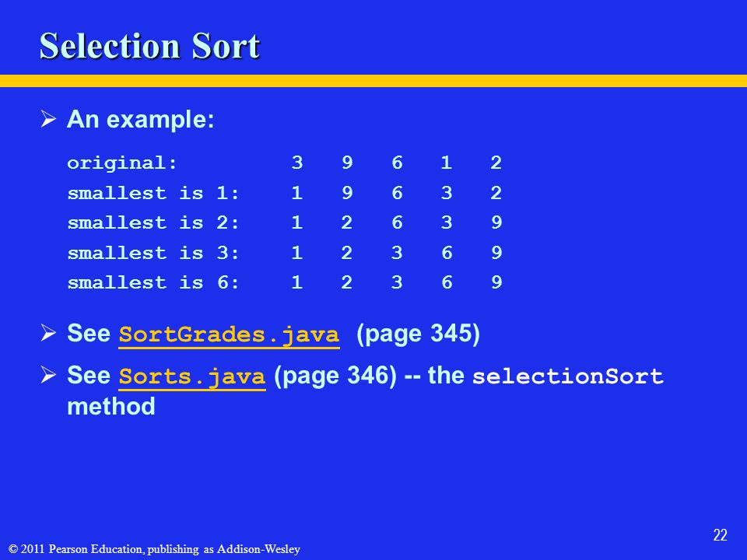Click the arrow bullet before 'See SortGrades.java'
This screenshot has height=560, width=747.
coord(48,333)
